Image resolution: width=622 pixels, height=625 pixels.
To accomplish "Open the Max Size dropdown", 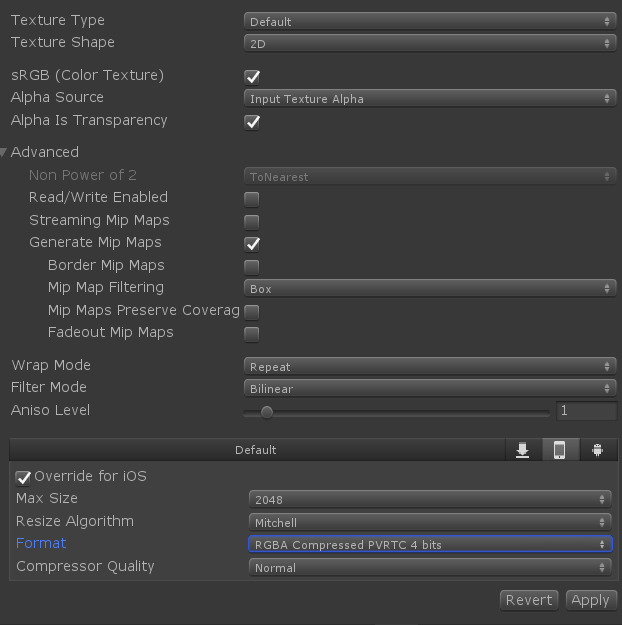I will (x=429, y=499).
